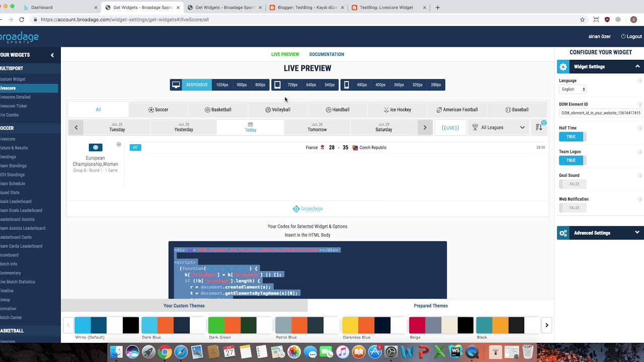This screenshot has height=362, width=644.
Task: Open the All Leagues dropdown
Action: 499,127
